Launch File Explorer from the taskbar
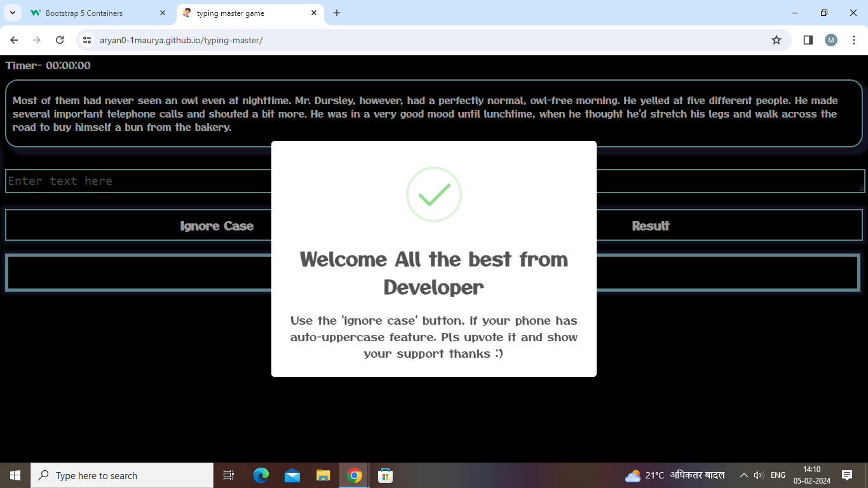The height and width of the screenshot is (488, 868). point(323,475)
